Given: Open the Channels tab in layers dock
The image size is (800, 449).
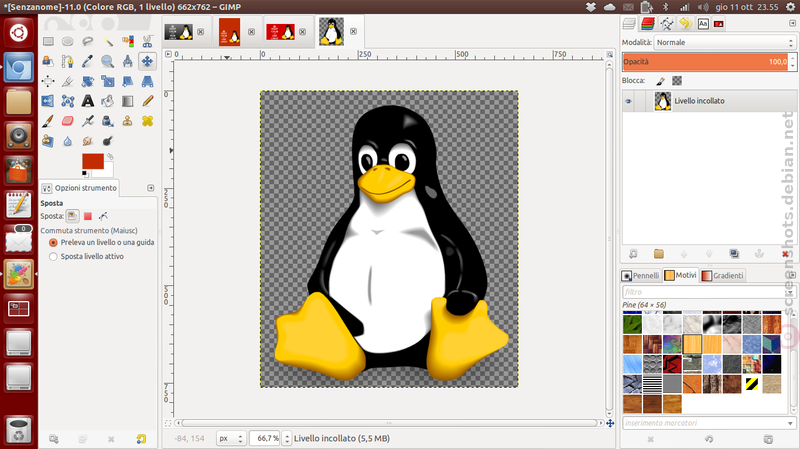Looking at the screenshot, I should coord(648,23).
